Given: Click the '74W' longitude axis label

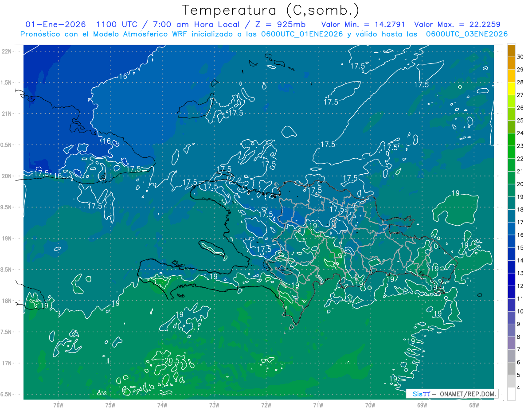Looking at the screenshot, I should coord(162,405).
